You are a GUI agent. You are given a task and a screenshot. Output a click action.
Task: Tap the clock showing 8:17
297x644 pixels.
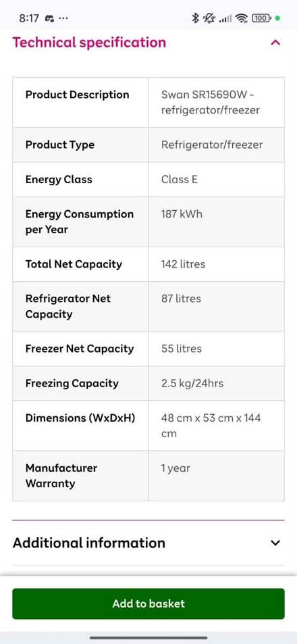point(29,18)
